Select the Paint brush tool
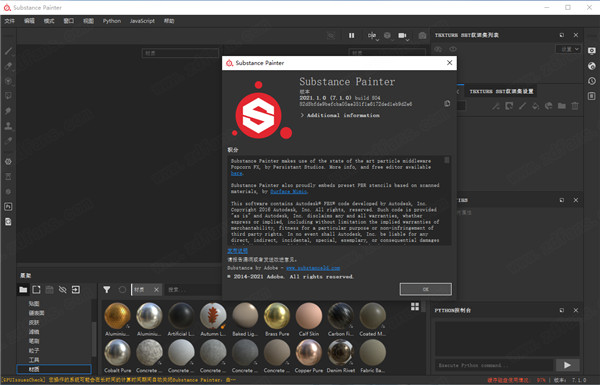The height and width of the screenshot is (385, 600). (8, 51)
